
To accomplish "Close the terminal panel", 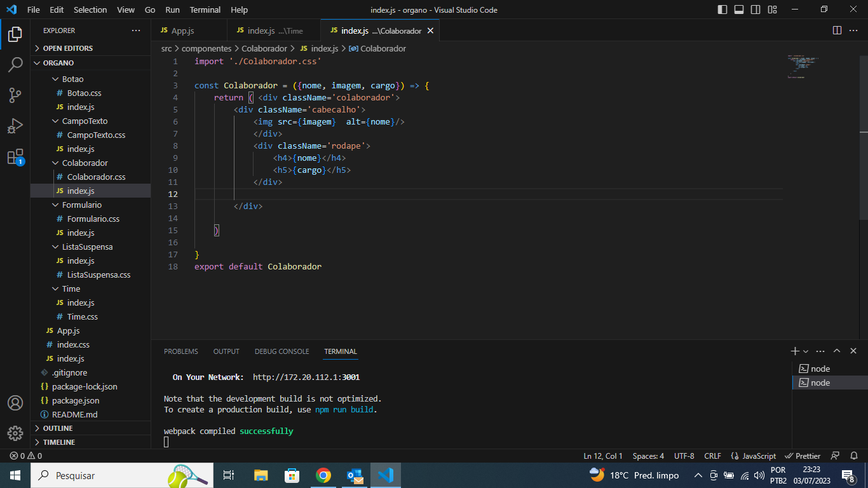I will point(853,351).
